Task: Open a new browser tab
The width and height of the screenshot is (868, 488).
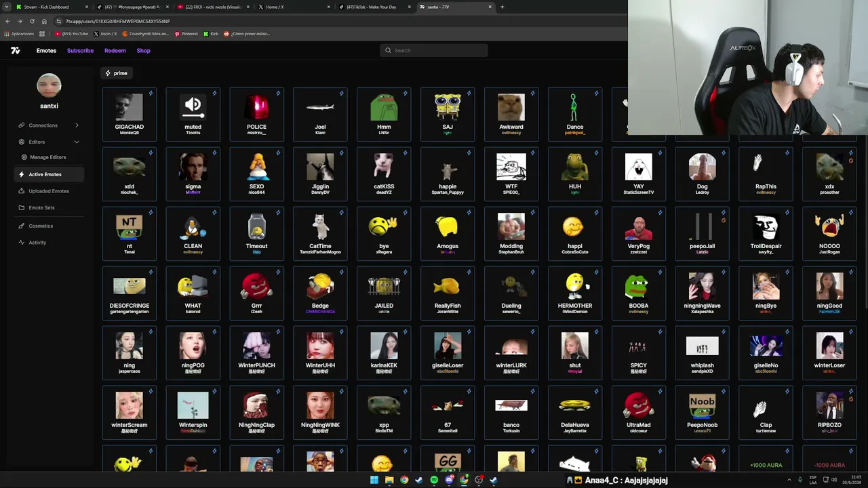Action: click(502, 7)
